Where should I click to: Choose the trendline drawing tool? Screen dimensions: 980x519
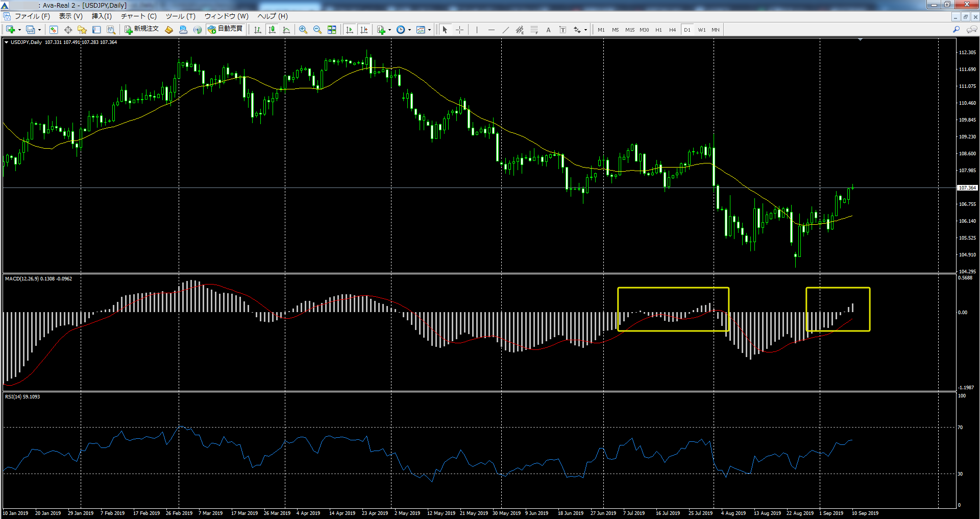tap(505, 30)
